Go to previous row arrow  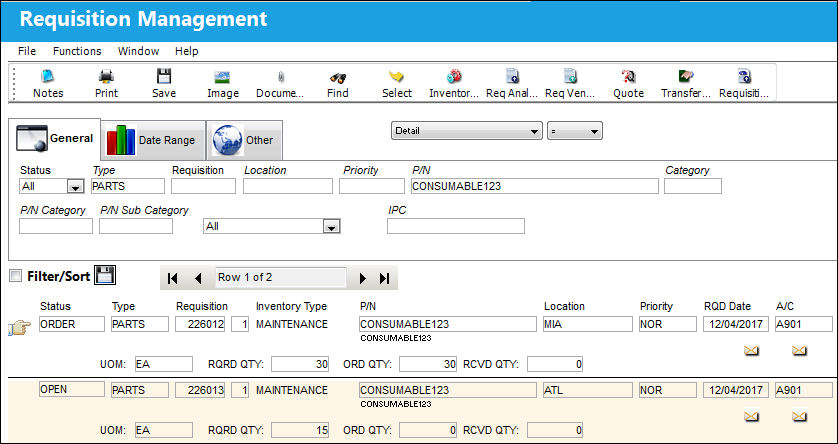(x=198, y=278)
